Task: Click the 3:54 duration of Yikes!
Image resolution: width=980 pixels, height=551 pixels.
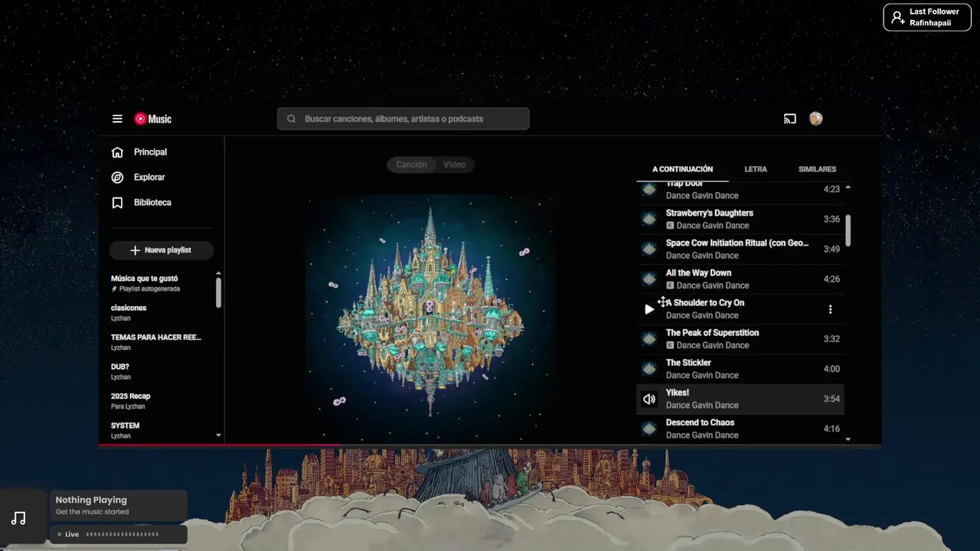Action: (x=831, y=399)
